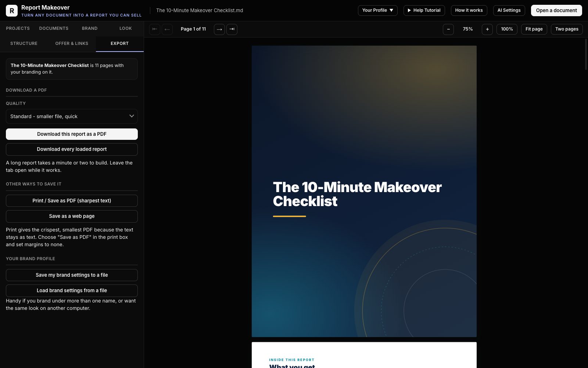Select the Structure tab

tap(24, 43)
